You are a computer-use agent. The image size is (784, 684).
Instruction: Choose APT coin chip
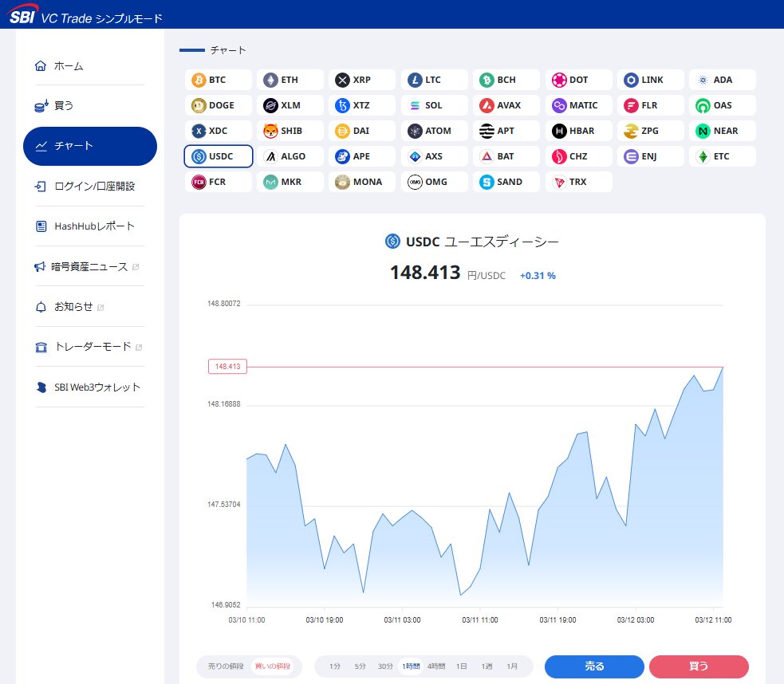[506, 131]
